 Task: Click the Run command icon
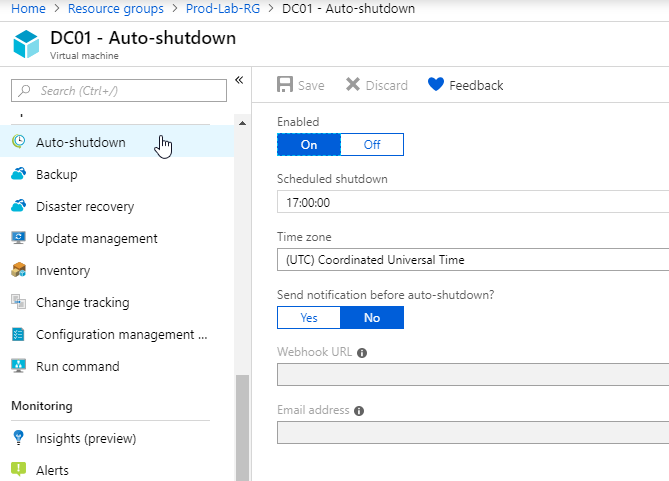(18, 366)
